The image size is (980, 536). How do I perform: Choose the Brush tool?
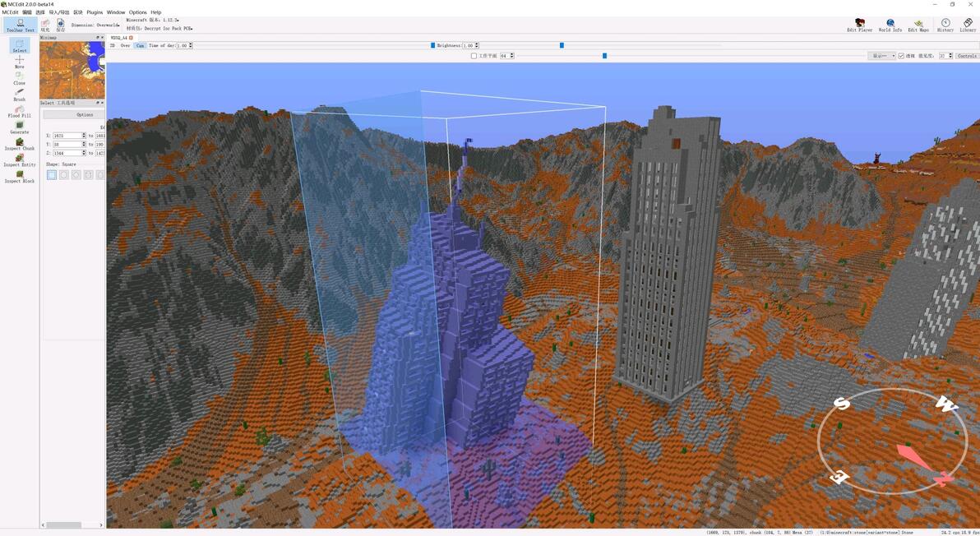[20, 95]
